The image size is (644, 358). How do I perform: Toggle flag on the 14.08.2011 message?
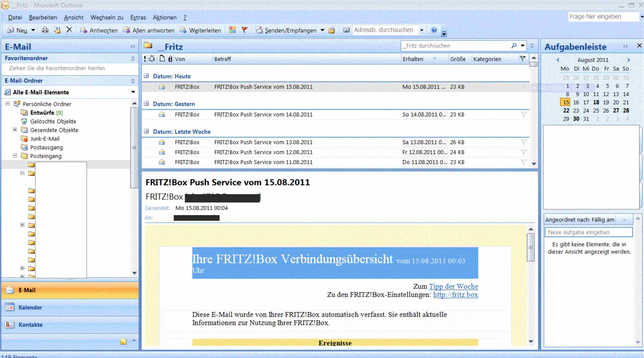click(524, 114)
